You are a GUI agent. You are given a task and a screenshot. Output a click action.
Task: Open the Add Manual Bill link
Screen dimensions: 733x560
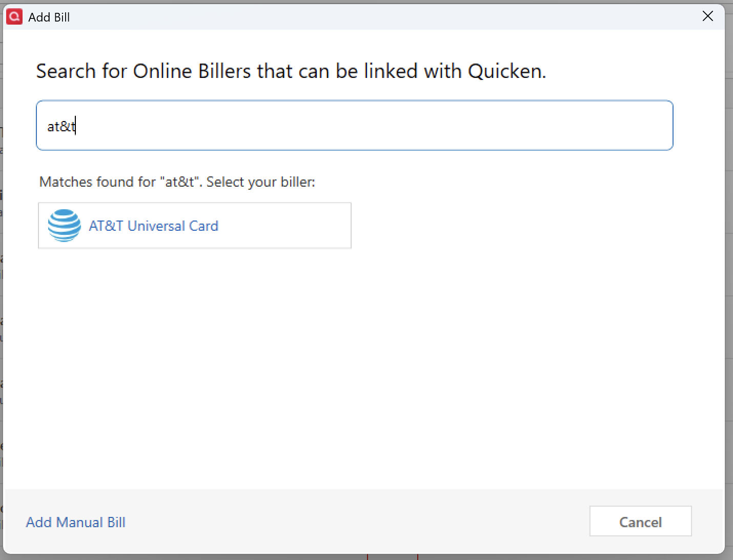pyautogui.click(x=76, y=522)
